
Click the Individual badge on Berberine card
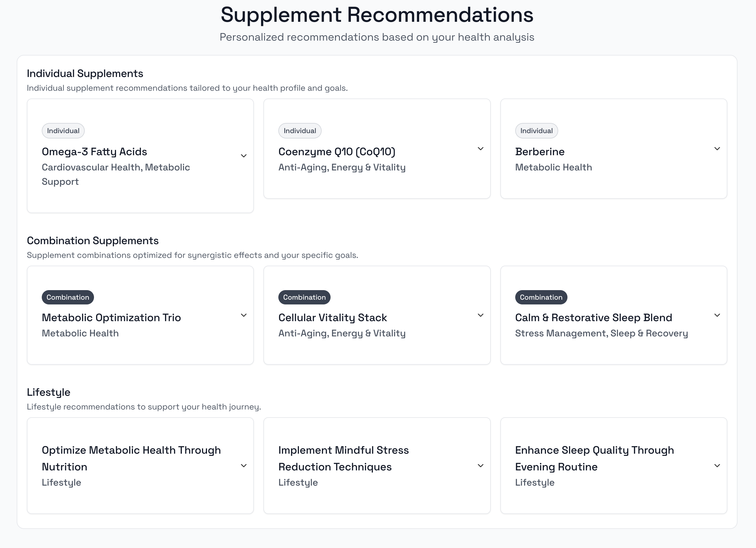tap(536, 131)
